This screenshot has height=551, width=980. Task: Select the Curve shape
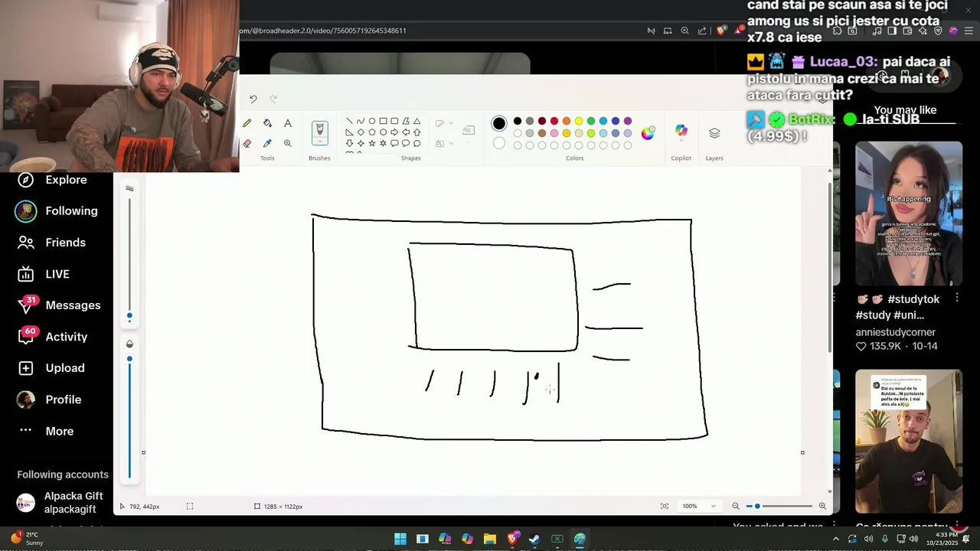(x=361, y=121)
